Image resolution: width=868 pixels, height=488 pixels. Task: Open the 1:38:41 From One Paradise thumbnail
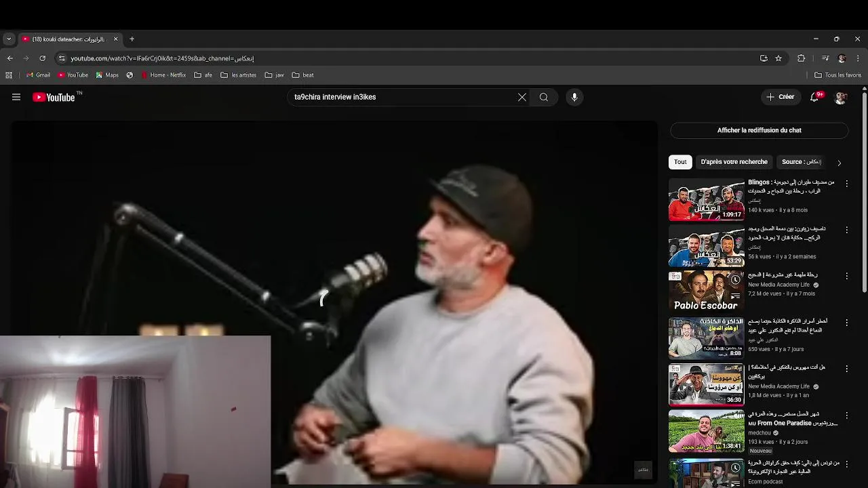pos(706,431)
